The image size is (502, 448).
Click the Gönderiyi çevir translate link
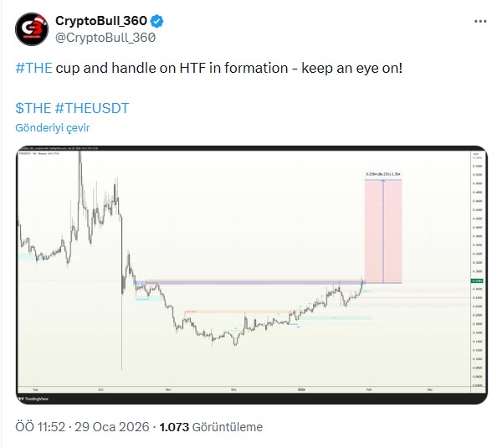(x=52, y=127)
